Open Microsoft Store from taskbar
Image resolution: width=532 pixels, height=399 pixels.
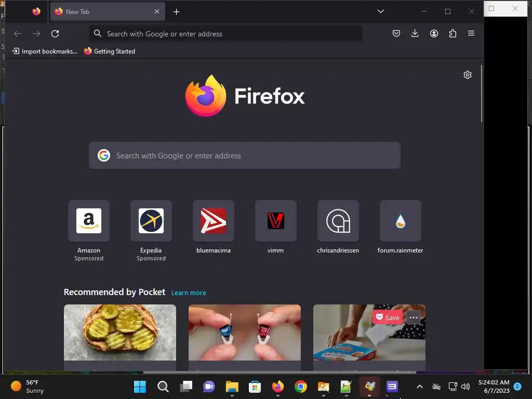coord(255,387)
